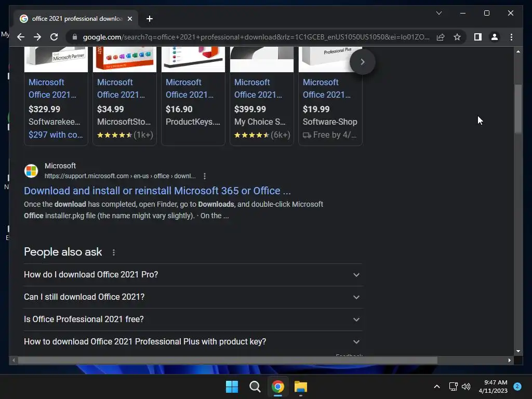
Task: Expand 'How do I download Office 2021 Pro?'
Action: click(193, 274)
